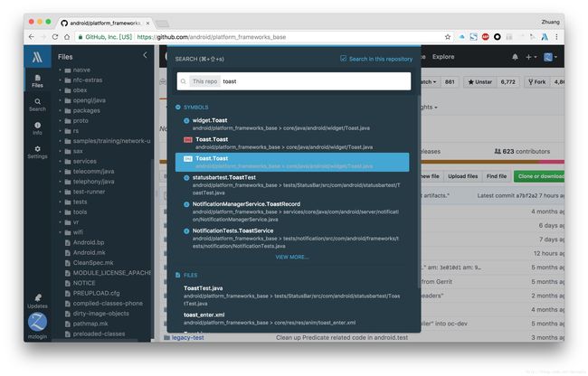Viewport: 588px width, 376px height.
Task: Click the 6,772 star count
Action: pyautogui.click(x=507, y=81)
